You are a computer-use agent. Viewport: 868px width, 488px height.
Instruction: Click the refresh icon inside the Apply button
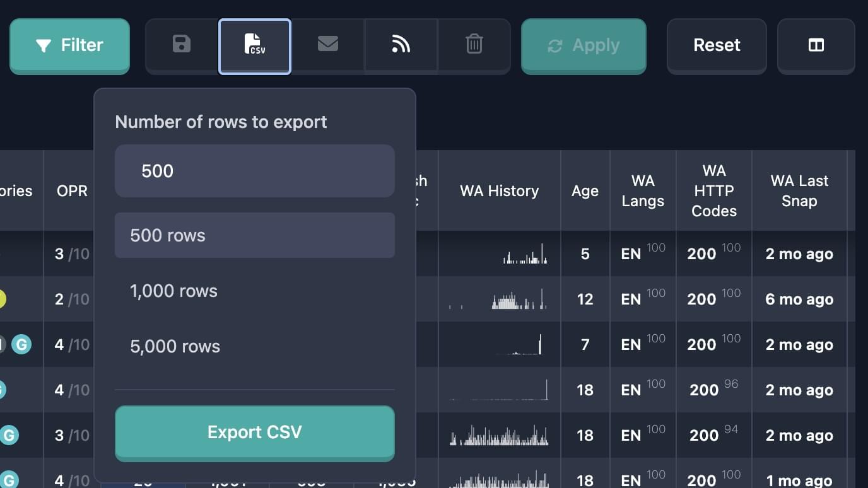pos(555,45)
